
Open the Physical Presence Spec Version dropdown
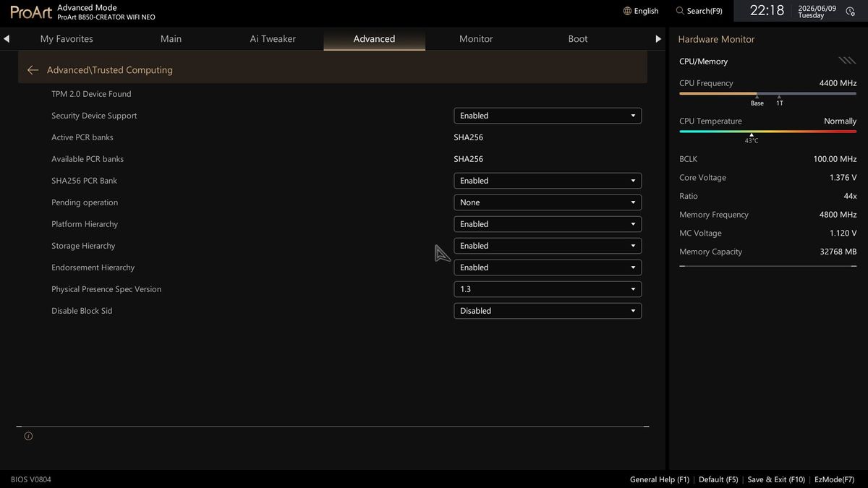548,289
